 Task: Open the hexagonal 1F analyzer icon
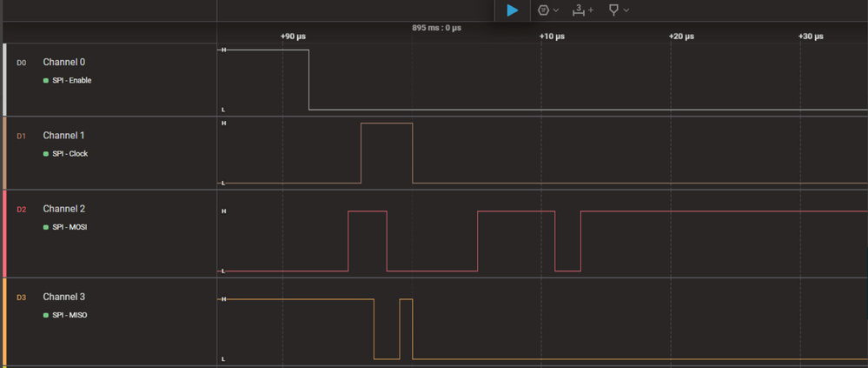[544, 10]
